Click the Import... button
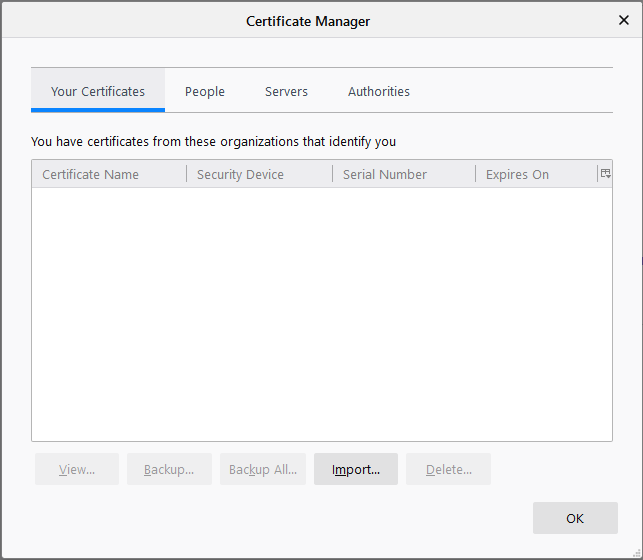643x560 pixels. point(356,469)
